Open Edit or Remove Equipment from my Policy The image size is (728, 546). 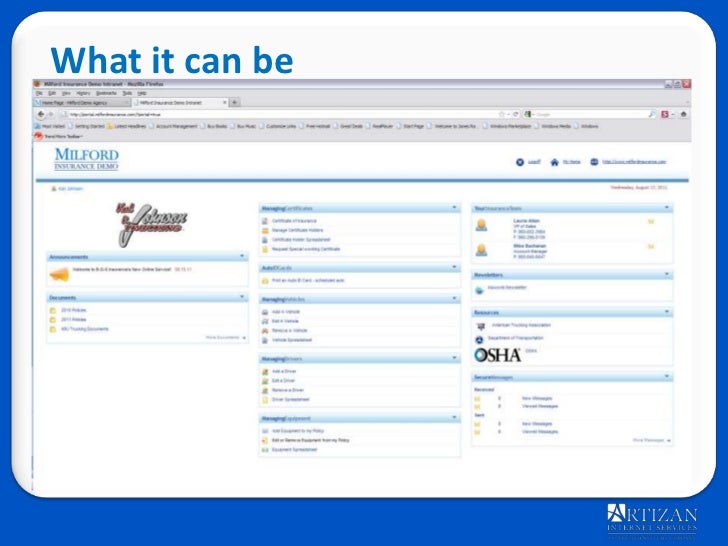click(x=310, y=441)
